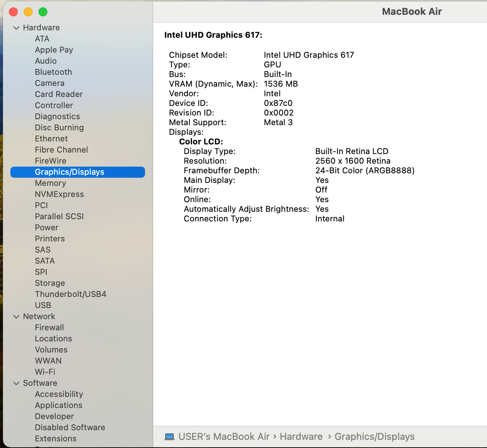Collapse the Hardware section
The image size is (487, 448).
16,27
